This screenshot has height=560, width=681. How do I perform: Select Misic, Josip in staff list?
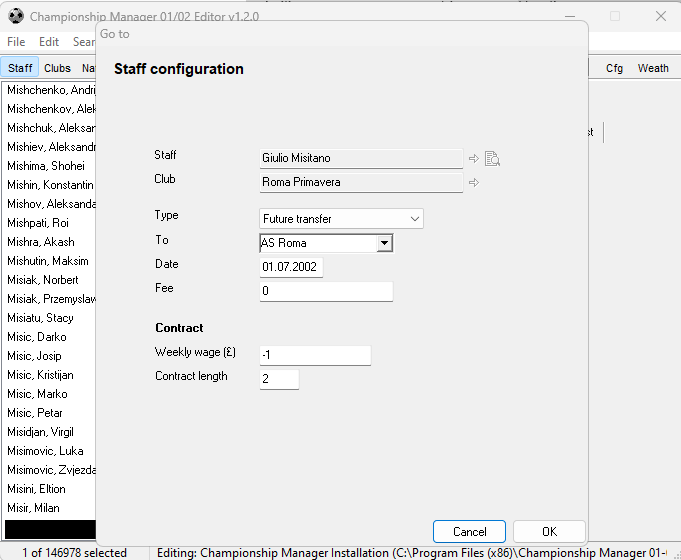(50, 356)
